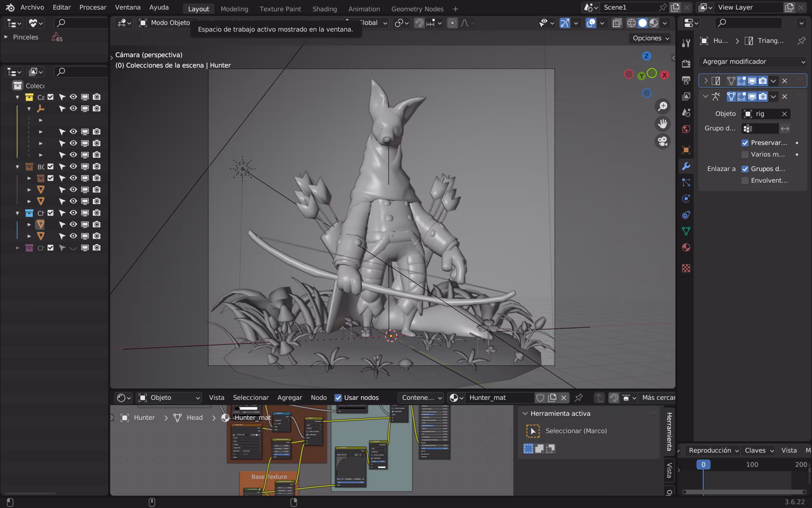Open viewport shading options dropdown arrow
The width and height of the screenshot is (812, 508).
click(665, 23)
